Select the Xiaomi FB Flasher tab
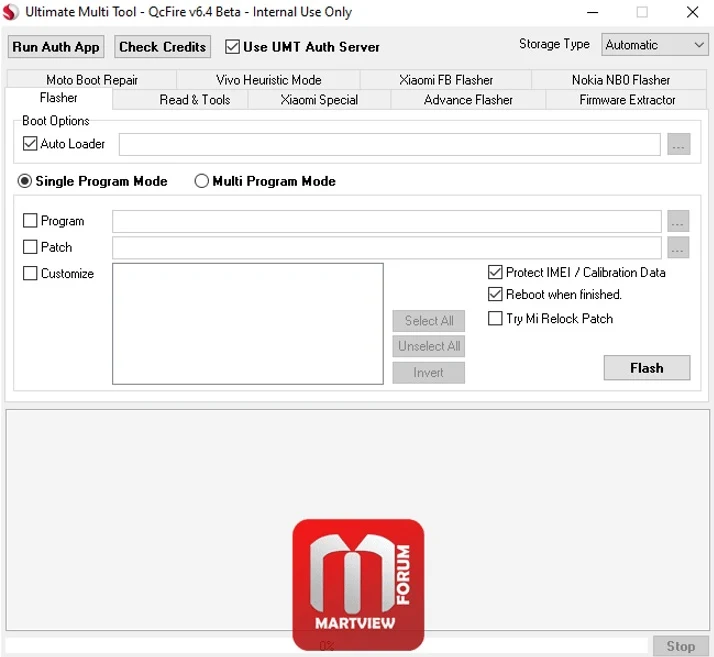Viewport: 714px width, 657px height. (446, 80)
